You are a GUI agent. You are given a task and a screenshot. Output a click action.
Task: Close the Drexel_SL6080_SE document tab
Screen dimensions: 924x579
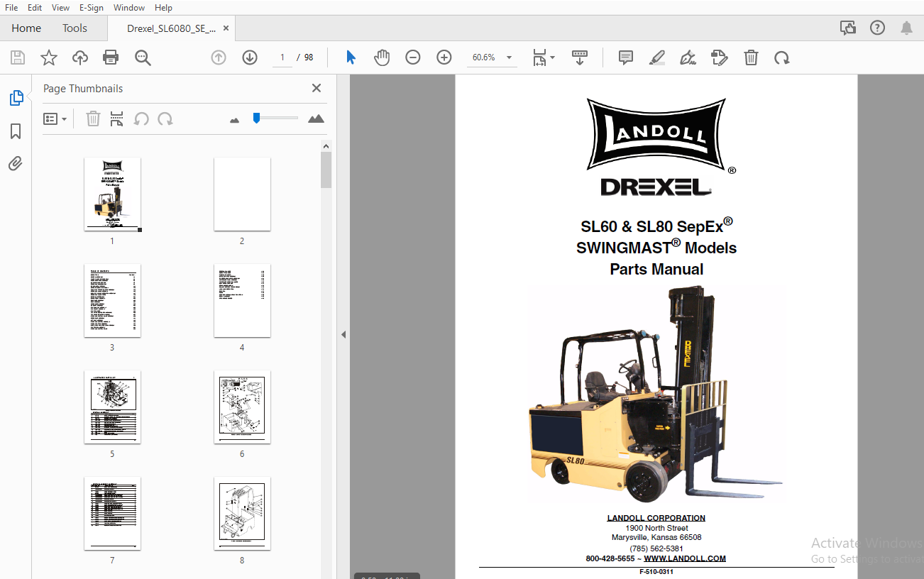coord(226,28)
